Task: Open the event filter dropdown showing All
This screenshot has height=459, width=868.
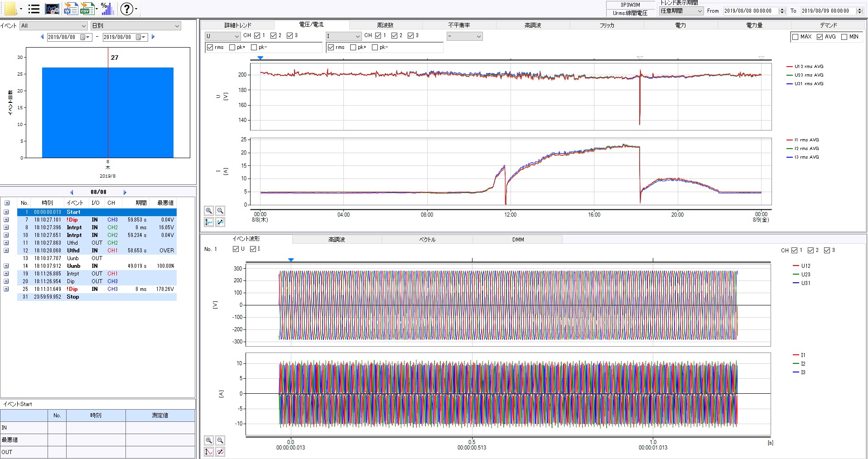Action: tap(53, 26)
